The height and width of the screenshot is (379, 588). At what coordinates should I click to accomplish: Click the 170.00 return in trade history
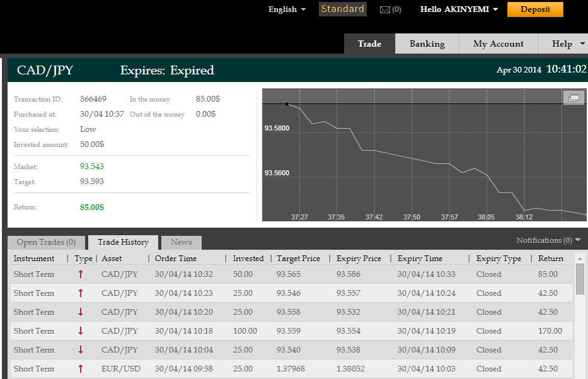click(x=550, y=331)
